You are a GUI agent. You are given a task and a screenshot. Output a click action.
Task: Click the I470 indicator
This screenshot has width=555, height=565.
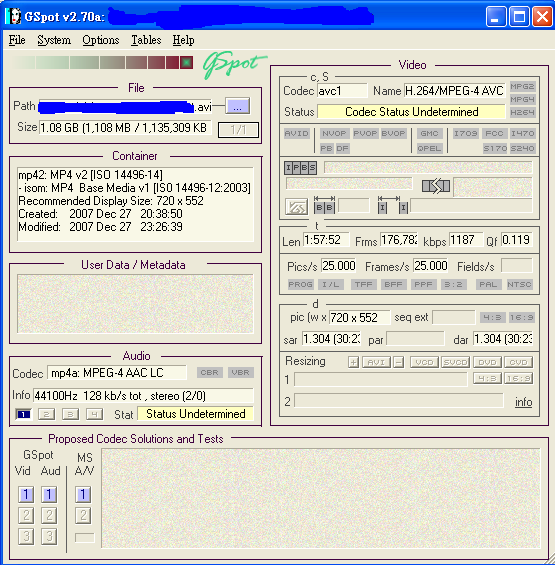[x=522, y=133]
